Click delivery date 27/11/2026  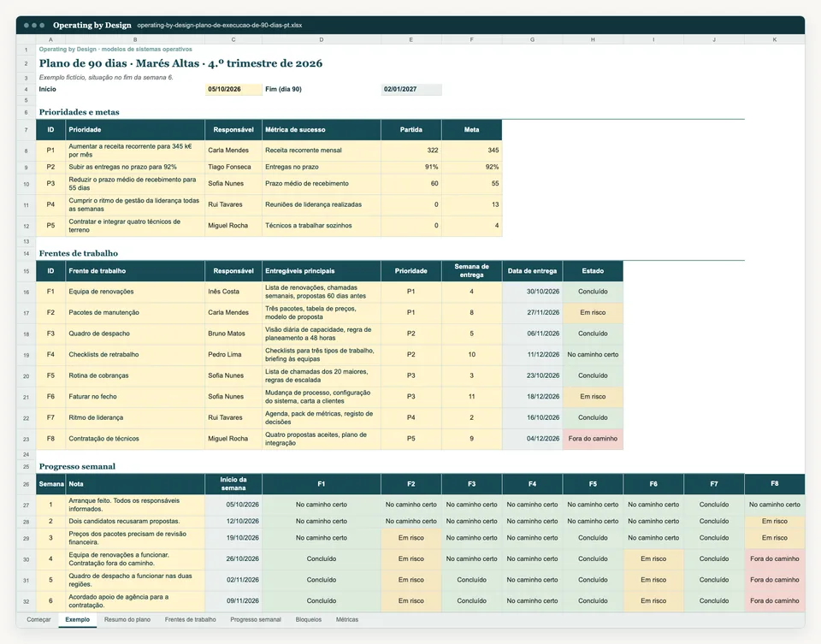point(532,312)
